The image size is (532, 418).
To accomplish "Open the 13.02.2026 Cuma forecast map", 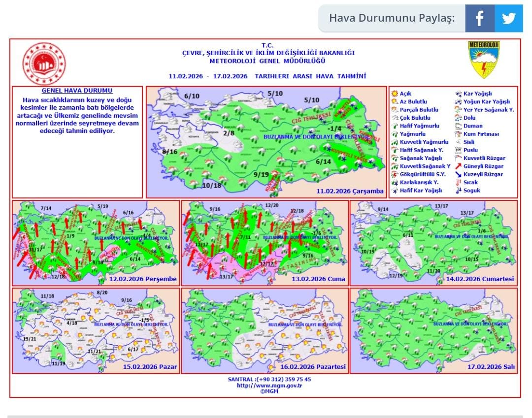I will point(264,243).
